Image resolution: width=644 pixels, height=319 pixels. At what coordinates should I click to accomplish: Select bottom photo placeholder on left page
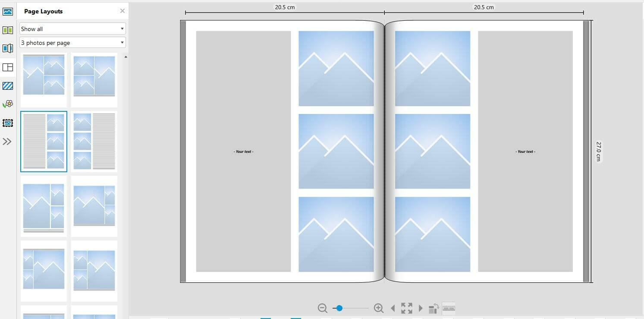336,234
